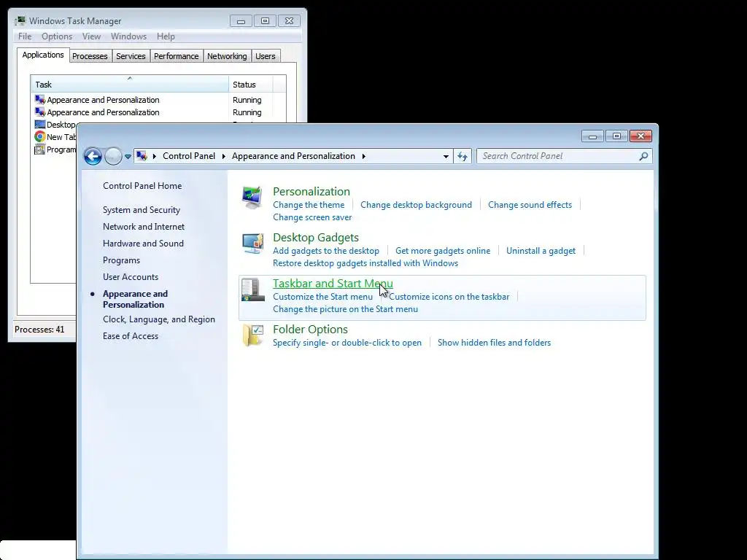Click Change sound effects link

coord(530,205)
